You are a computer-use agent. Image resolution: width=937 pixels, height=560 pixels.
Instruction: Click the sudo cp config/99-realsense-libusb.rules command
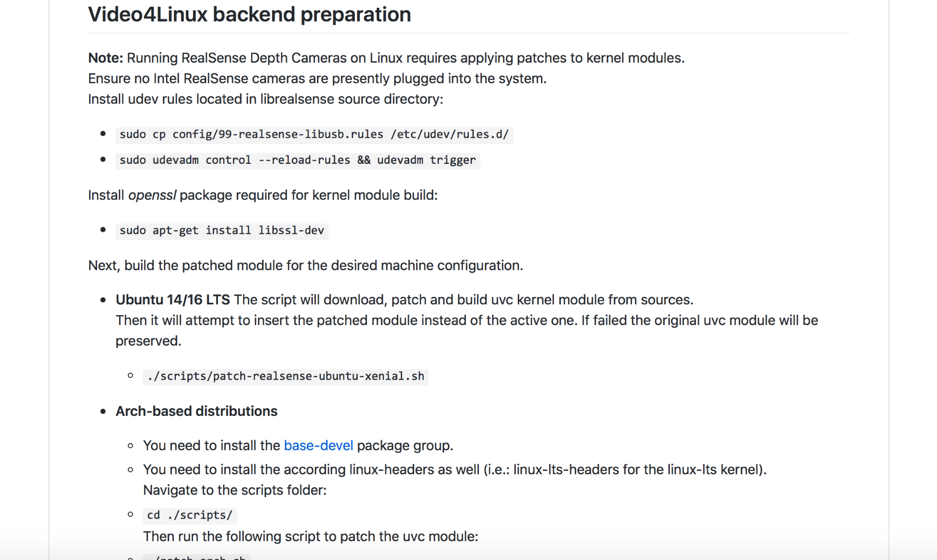tap(314, 134)
